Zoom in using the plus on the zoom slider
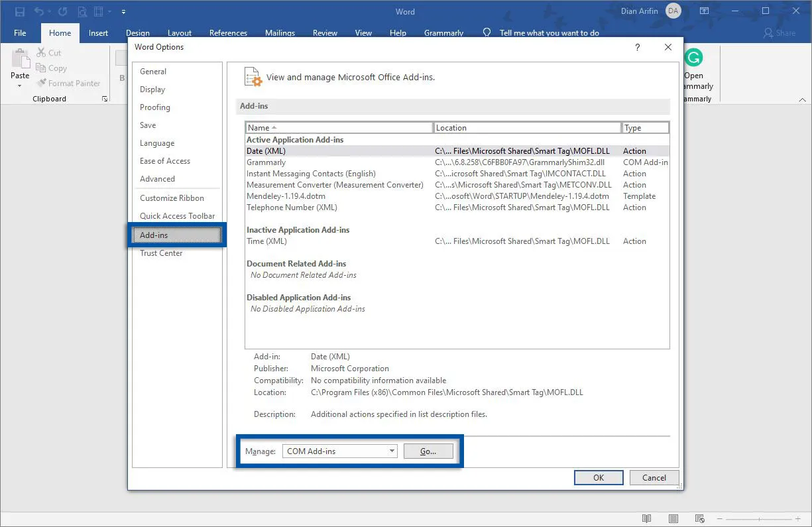This screenshot has height=527, width=812. [797, 518]
